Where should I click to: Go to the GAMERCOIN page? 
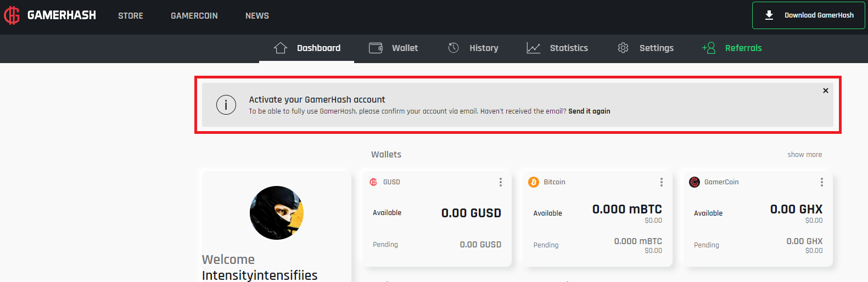194,16
